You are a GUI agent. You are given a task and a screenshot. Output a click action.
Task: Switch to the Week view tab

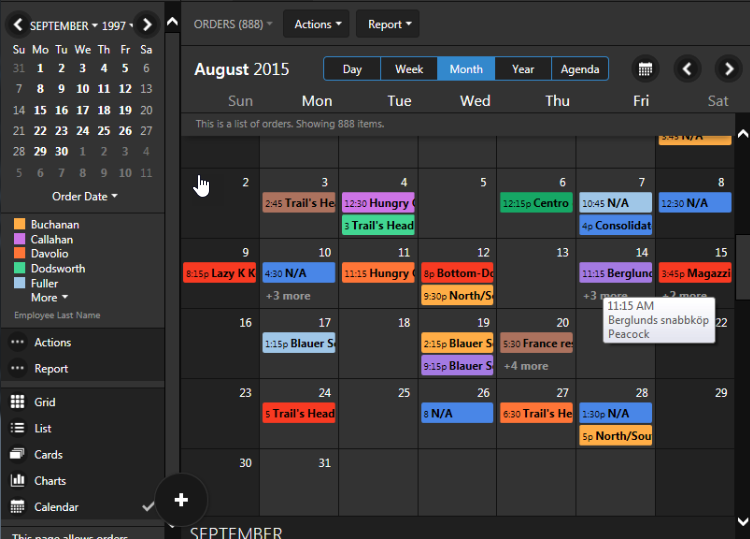coord(409,69)
